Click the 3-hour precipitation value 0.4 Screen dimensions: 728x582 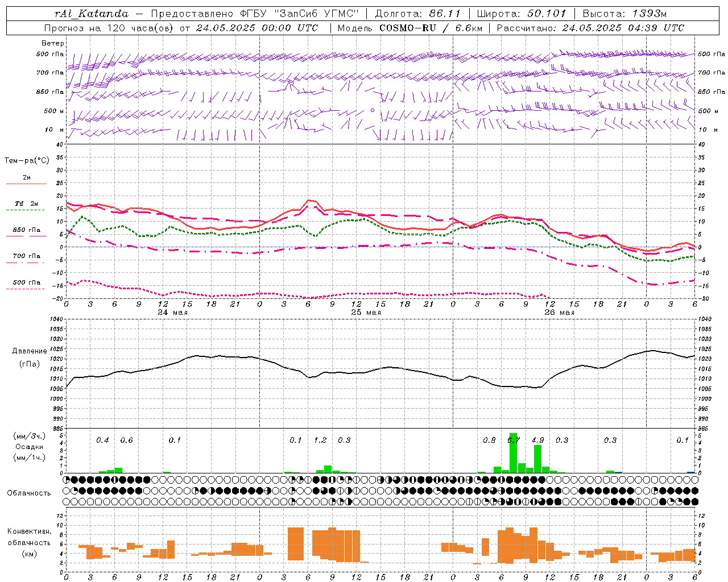click(102, 440)
